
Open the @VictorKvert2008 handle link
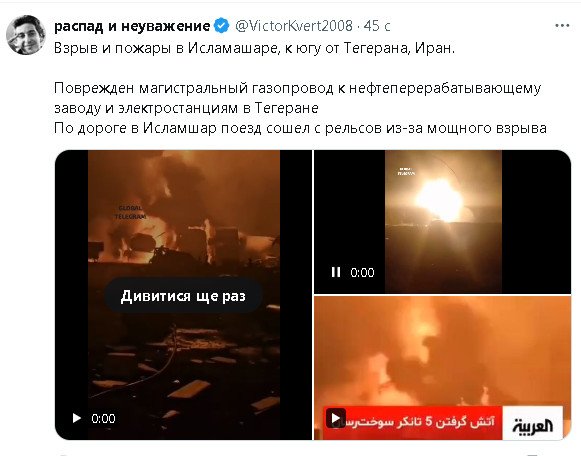tap(294, 26)
